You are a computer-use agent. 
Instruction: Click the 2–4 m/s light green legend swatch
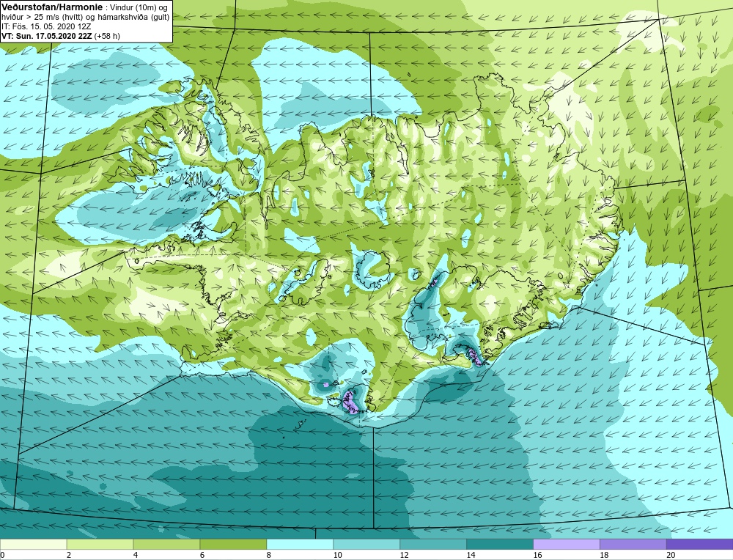click(x=100, y=544)
